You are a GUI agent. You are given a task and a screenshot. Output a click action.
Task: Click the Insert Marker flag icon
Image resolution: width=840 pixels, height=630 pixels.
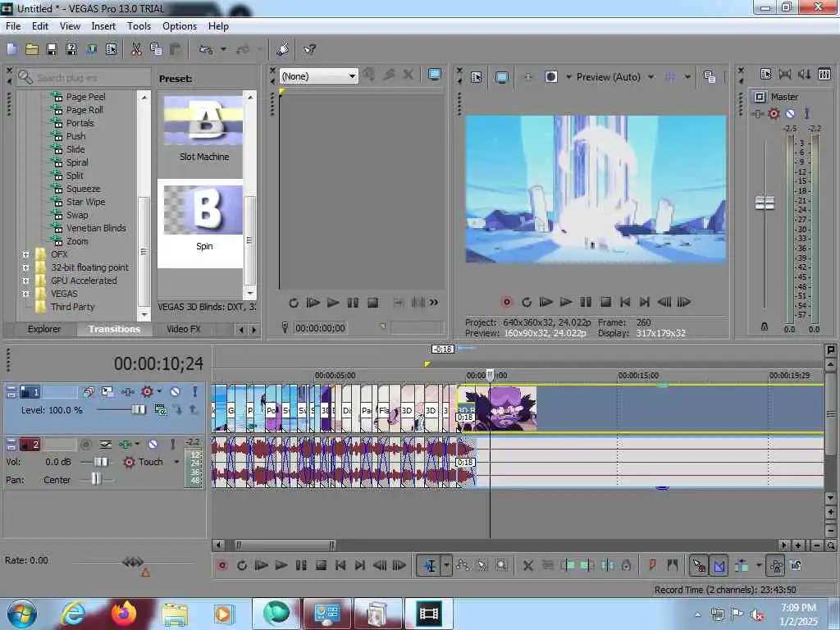click(x=652, y=565)
